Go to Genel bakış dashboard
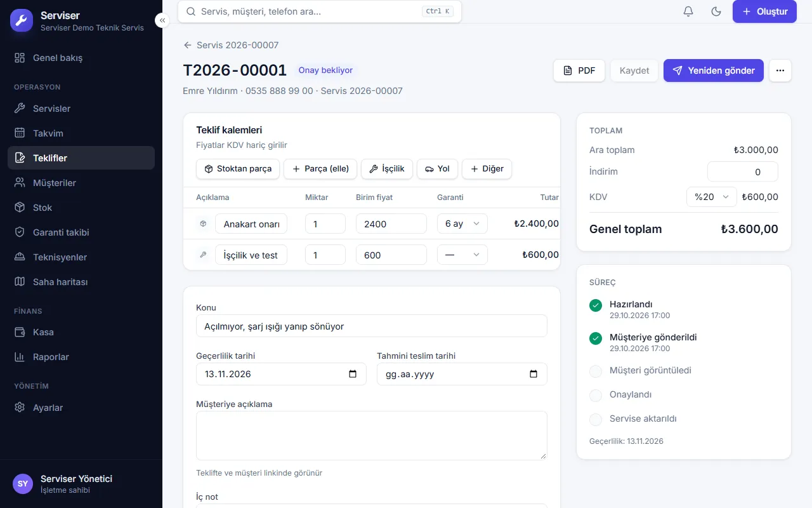The width and height of the screenshot is (812, 508). tap(81, 58)
